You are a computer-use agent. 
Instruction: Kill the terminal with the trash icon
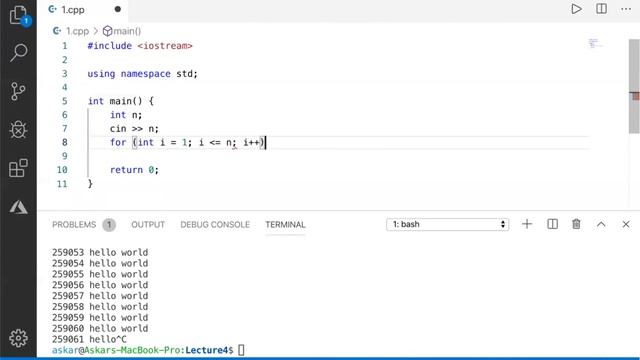coord(576,224)
